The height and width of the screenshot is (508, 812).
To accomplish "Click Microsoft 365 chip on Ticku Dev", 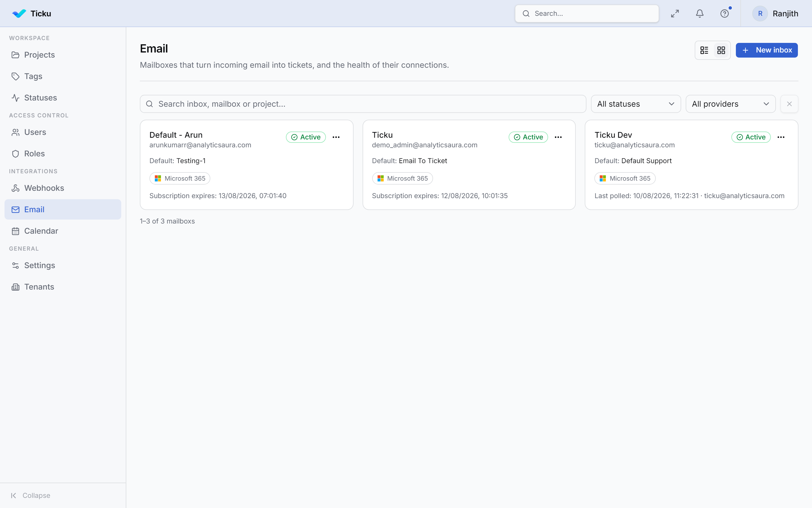I will click(625, 178).
